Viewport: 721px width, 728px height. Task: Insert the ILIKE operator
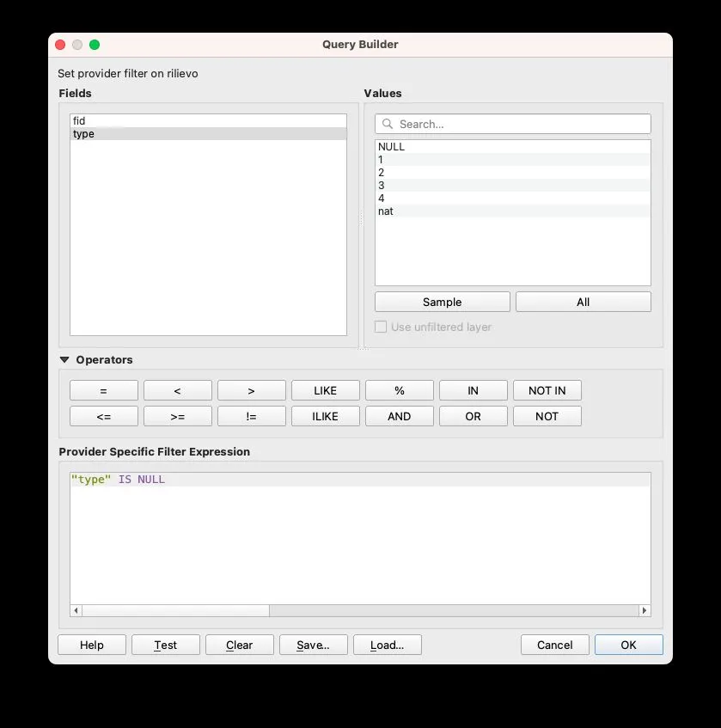click(325, 416)
